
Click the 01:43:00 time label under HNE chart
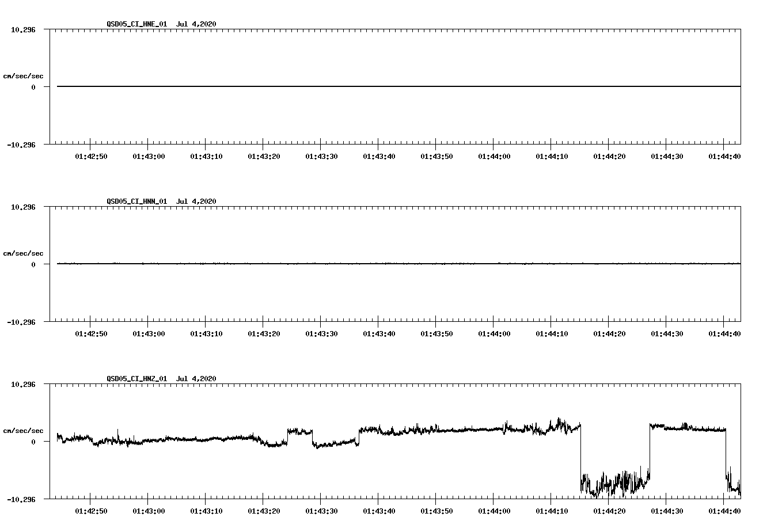[x=149, y=157]
